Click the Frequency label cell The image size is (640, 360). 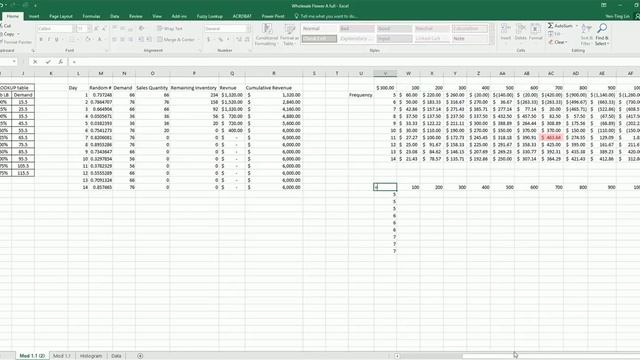pyautogui.click(x=361, y=95)
